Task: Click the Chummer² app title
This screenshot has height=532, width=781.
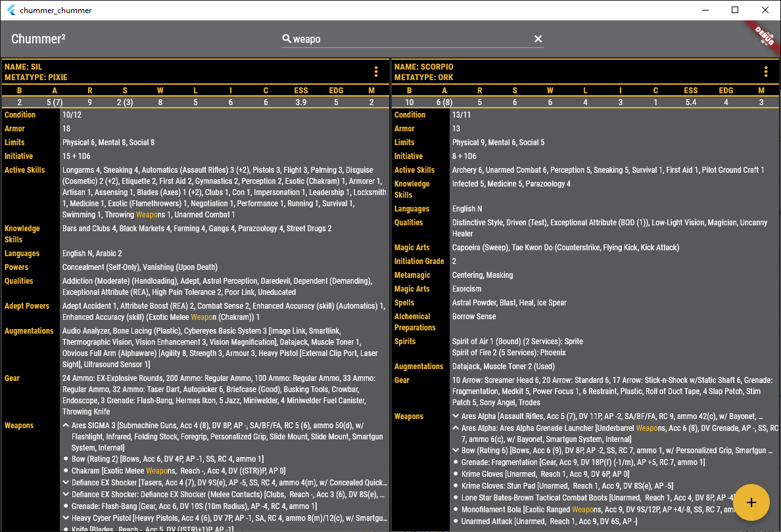Action: click(38, 39)
